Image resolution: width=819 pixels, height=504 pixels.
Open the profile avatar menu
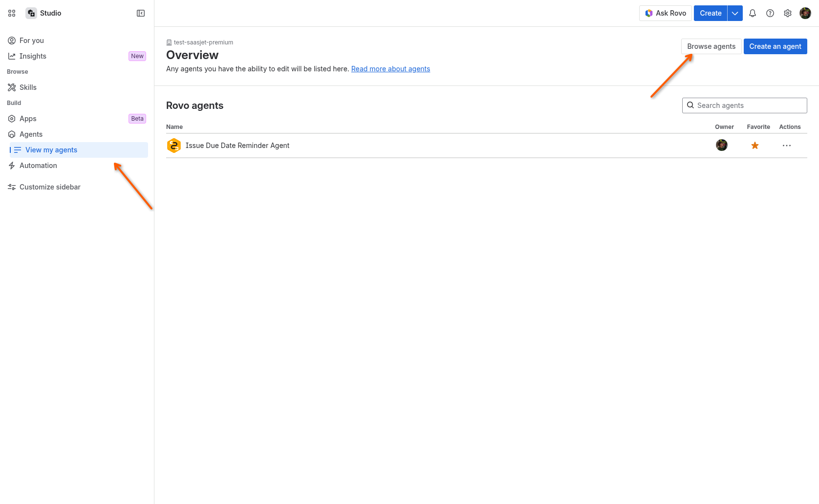point(805,13)
